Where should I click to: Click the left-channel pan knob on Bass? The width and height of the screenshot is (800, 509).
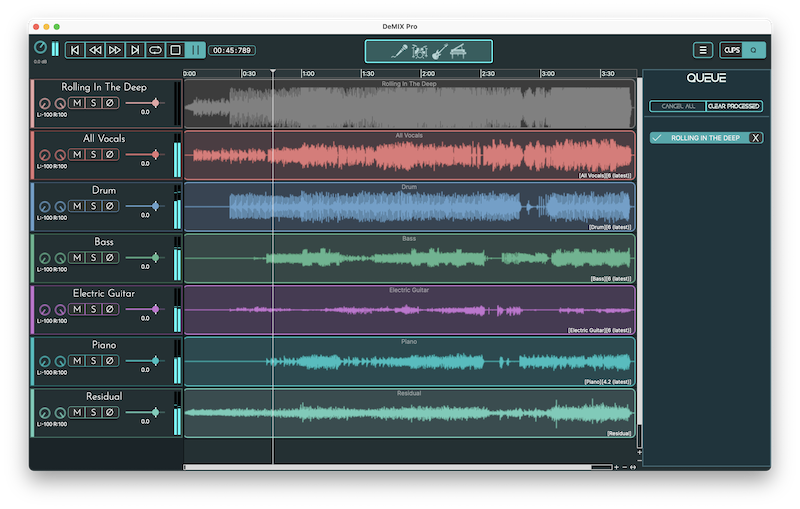pyautogui.click(x=44, y=258)
